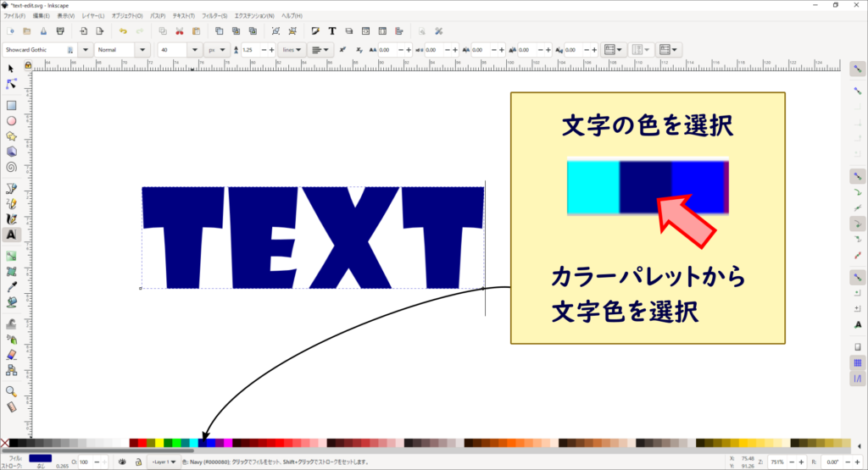Open Align and Distribute icon
The width and height of the screenshot is (868, 470).
(399, 31)
